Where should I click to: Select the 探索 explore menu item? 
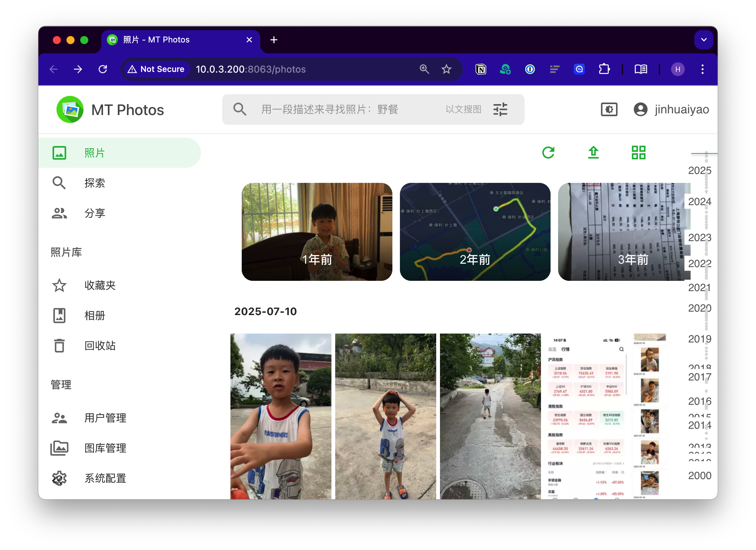click(x=94, y=183)
